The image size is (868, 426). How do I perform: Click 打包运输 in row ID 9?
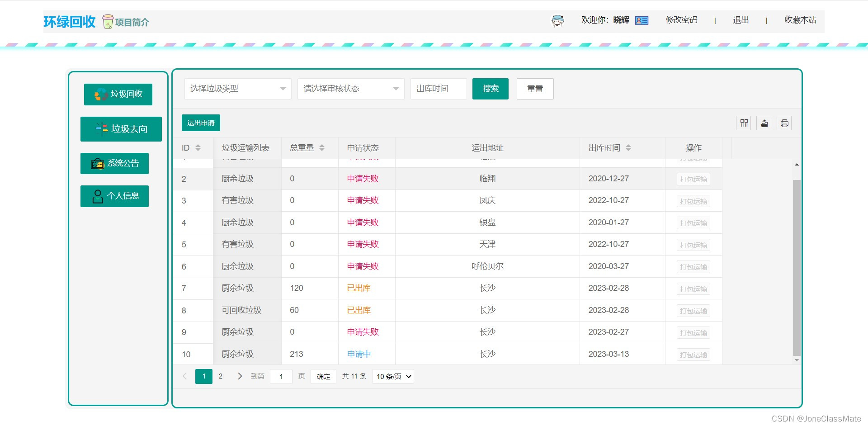pyautogui.click(x=693, y=333)
